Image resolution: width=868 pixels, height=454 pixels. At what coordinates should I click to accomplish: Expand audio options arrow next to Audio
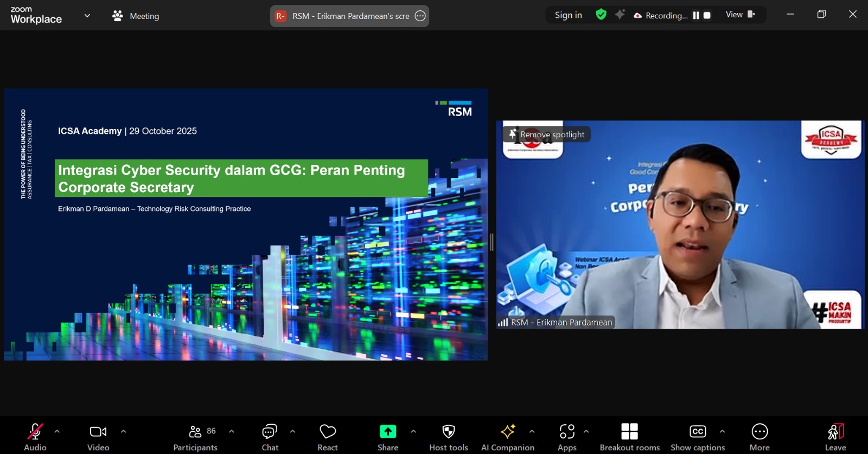tap(57, 432)
